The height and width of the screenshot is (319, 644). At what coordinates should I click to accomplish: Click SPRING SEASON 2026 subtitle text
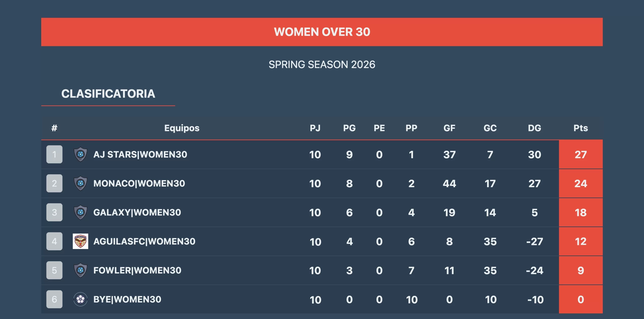pyautogui.click(x=322, y=65)
